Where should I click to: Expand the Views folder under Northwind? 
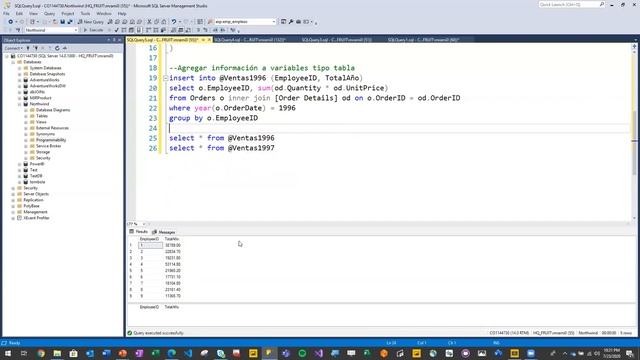[x=26, y=122]
